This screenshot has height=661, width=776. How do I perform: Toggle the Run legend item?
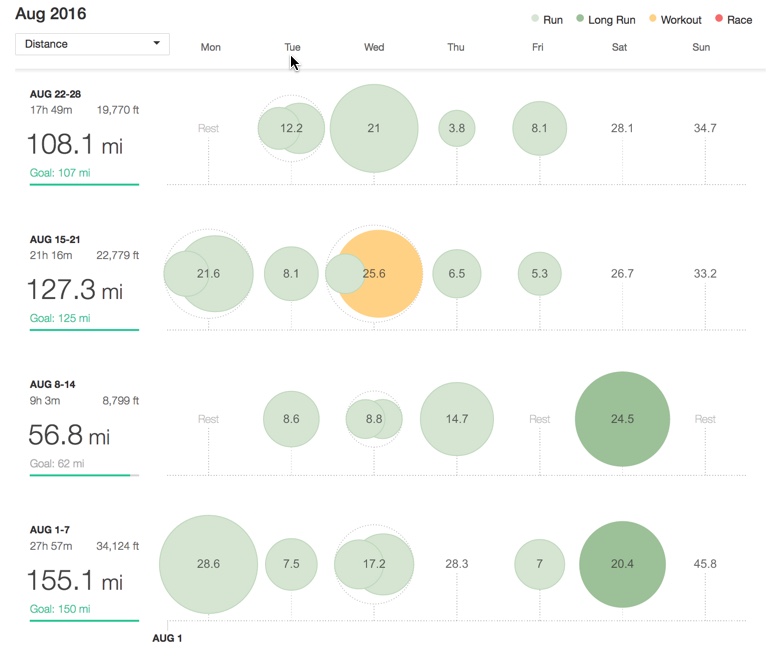(545, 20)
